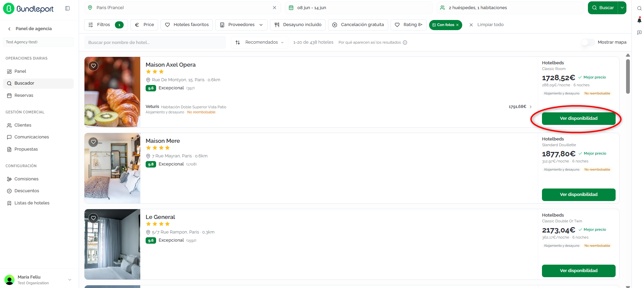Ver disponibilidad for Le General
The image size is (644, 288).
click(x=578, y=271)
